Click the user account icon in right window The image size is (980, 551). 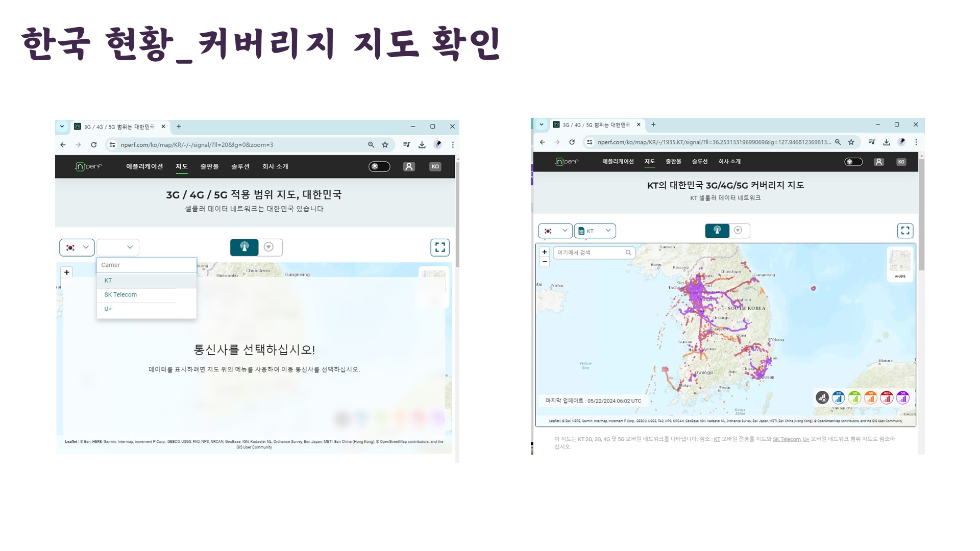pyautogui.click(x=878, y=162)
